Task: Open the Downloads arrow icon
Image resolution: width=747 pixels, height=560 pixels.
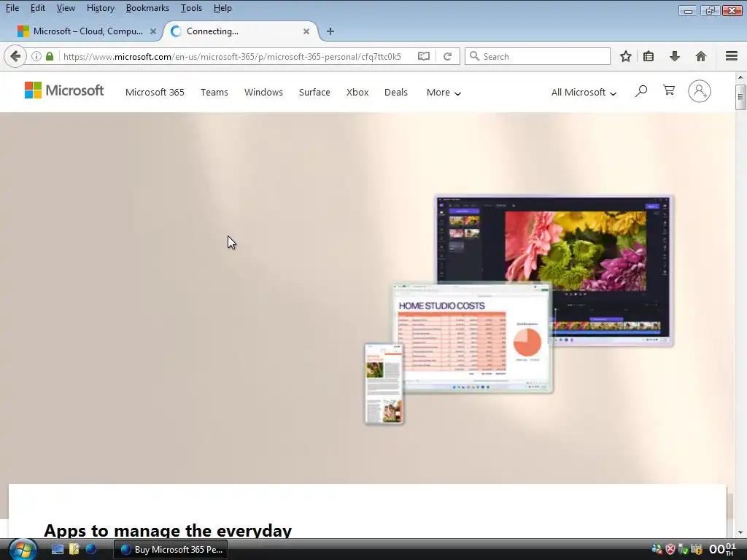Action: click(675, 56)
